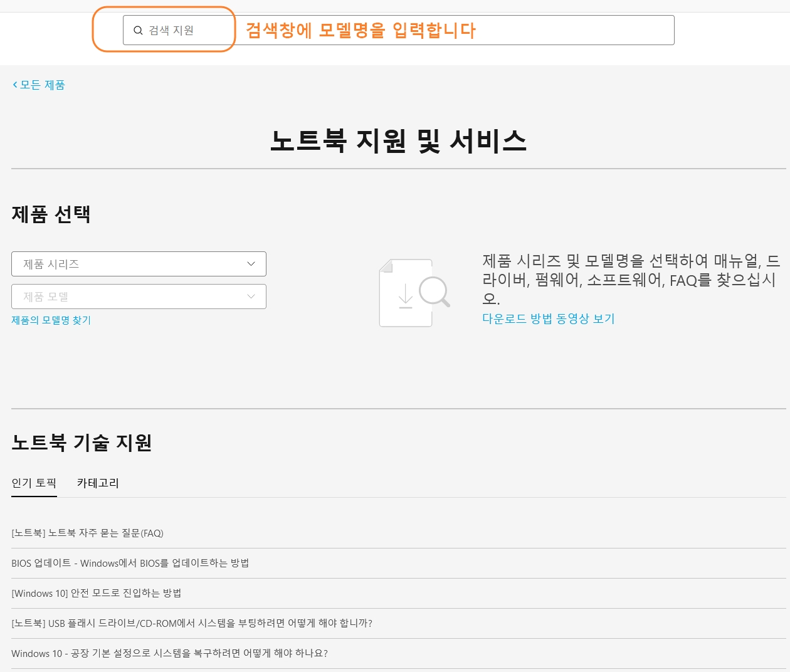Click the search magnifier icon in search box
Viewport: 790px width, 672px height.
pyautogui.click(x=138, y=30)
